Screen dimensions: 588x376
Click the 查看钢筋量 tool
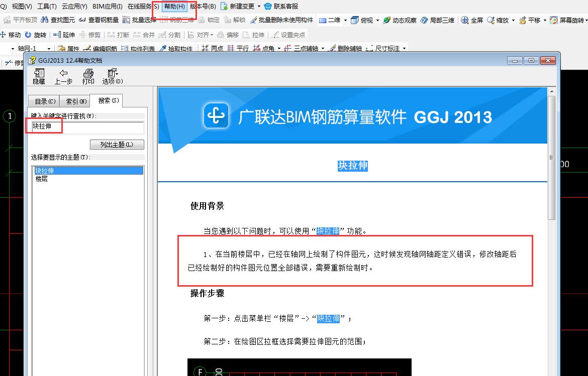pos(99,20)
